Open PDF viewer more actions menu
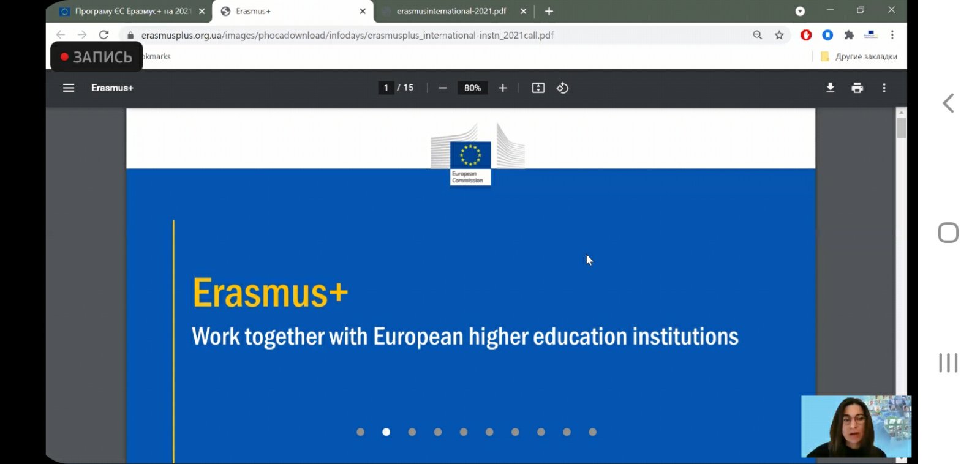 click(884, 88)
